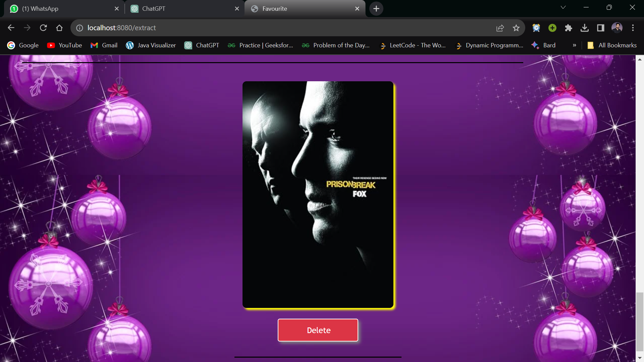The width and height of the screenshot is (644, 362).
Task: Close the WhatsApp tab
Action: pyautogui.click(x=117, y=9)
